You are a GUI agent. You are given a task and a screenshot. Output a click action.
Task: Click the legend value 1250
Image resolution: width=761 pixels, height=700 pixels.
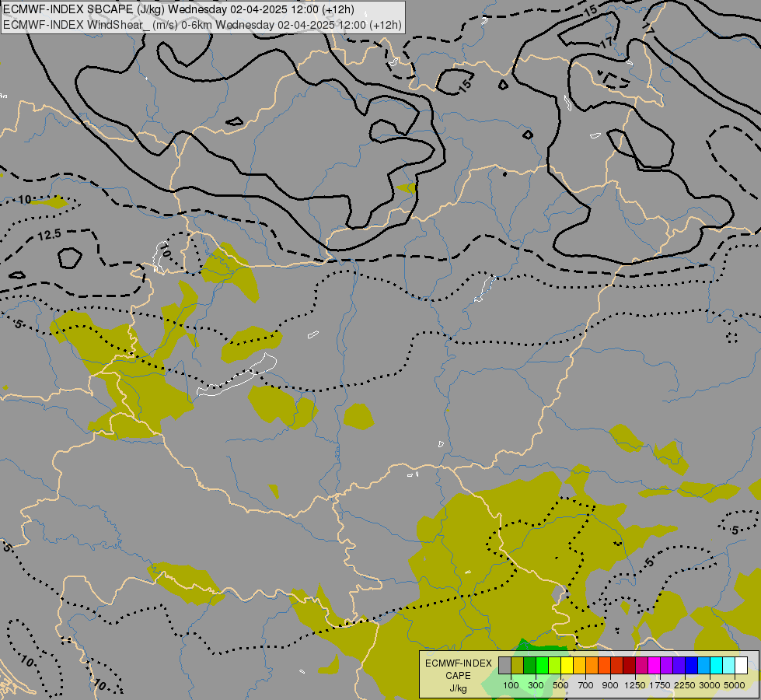tap(635, 685)
